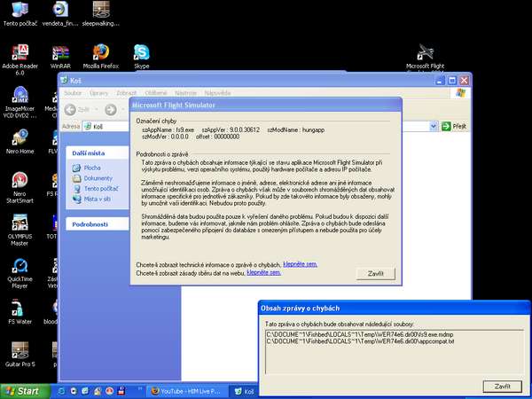Open the ImageMixer VCD DVD2 desktop shortcut
The height and width of the screenshot is (399, 532).
point(20,102)
